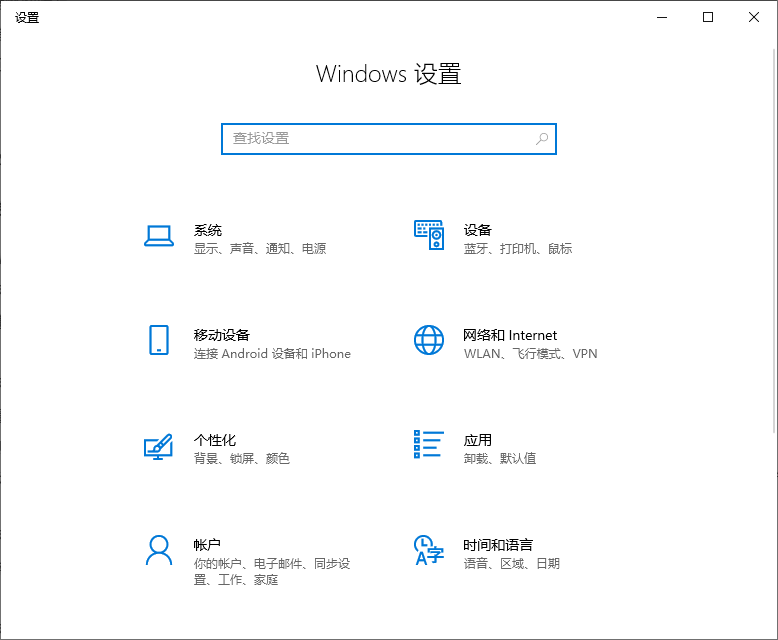
Task: Click the 语音、区域、日期 description
Action: [512, 564]
